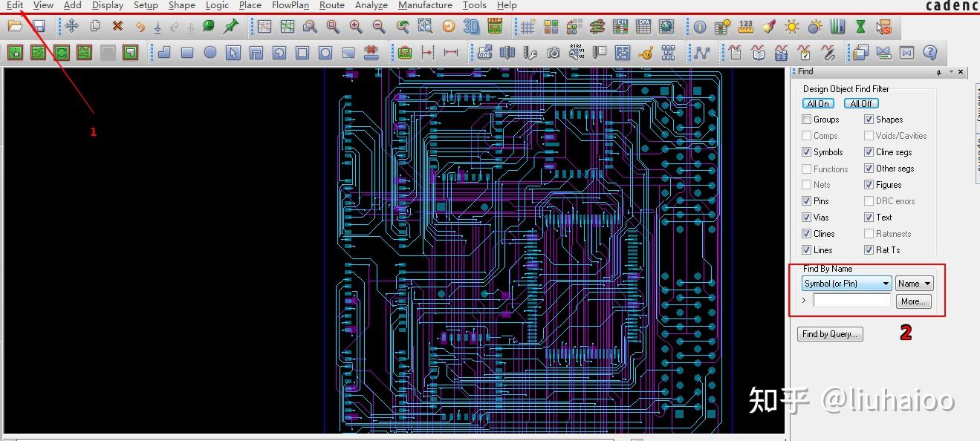Viewport: 980px width, 441px height.
Task: Enable the Nets checkbox in Find filter
Action: (806, 184)
